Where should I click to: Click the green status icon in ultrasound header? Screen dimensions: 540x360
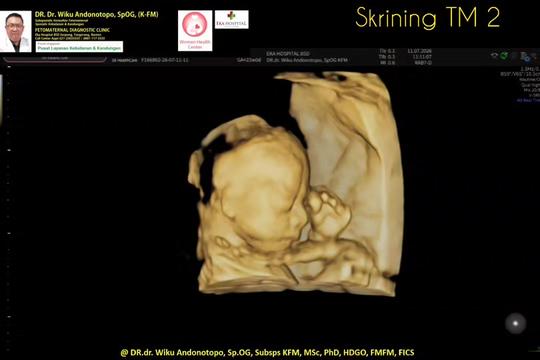[504, 55]
